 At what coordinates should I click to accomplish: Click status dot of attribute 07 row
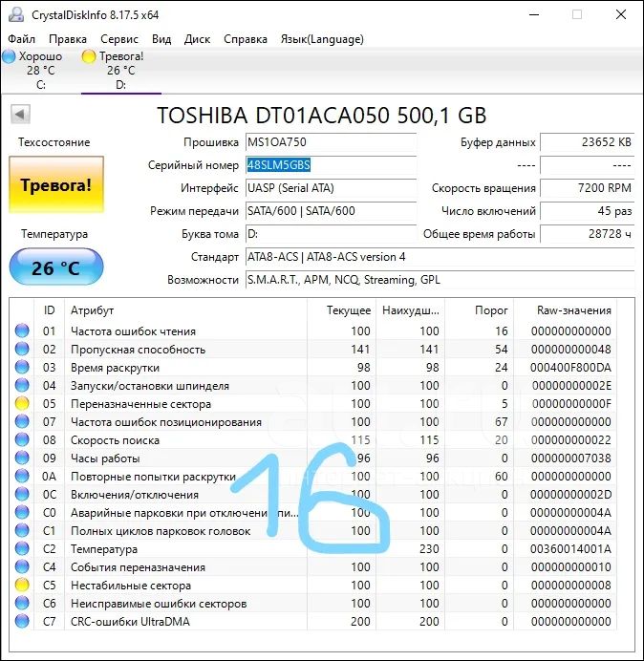(x=22, y=421)
